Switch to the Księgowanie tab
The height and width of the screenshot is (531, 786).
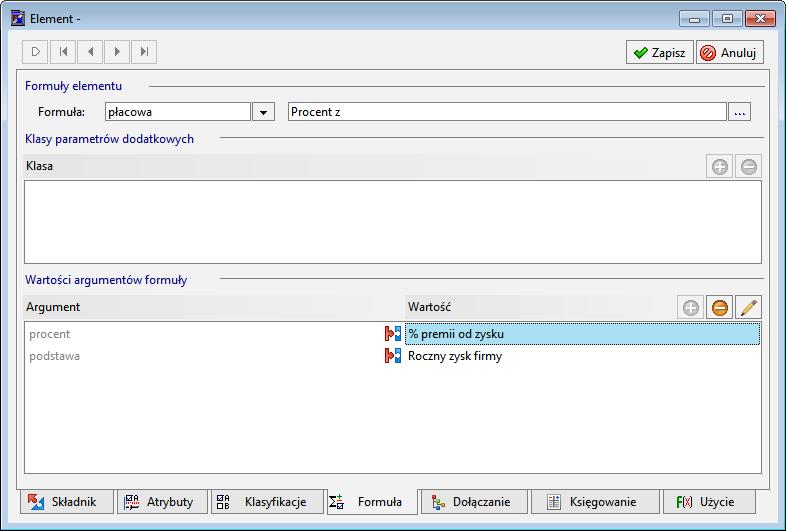pos(595,502)
